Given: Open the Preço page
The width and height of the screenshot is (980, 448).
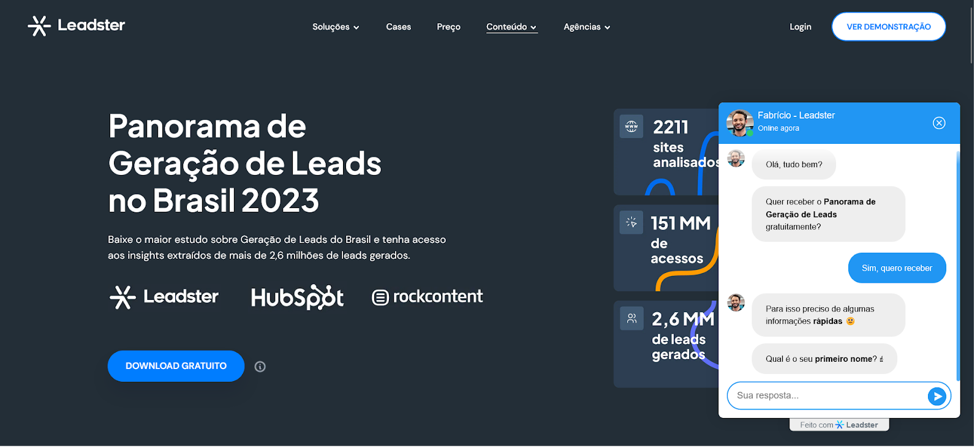Looking at the screenshot, I should (448, 27).
